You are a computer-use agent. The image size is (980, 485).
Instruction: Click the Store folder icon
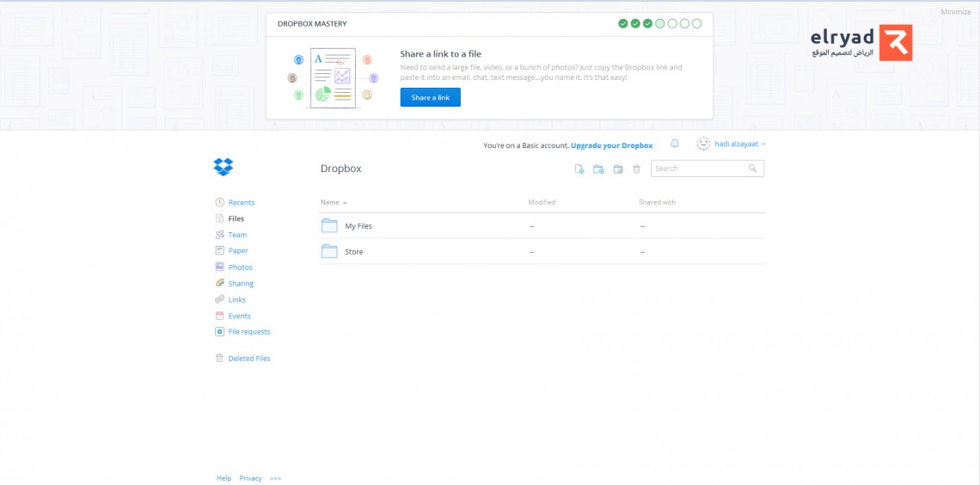(329, 251)
